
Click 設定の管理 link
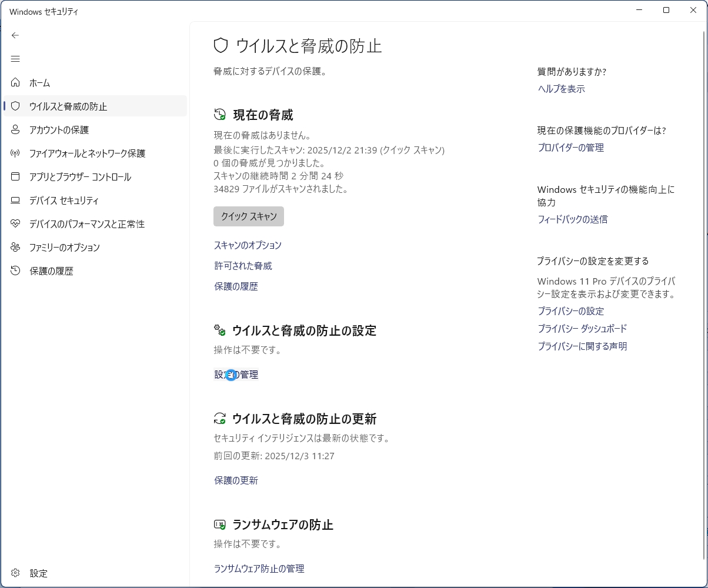click(x=236, y=375)
